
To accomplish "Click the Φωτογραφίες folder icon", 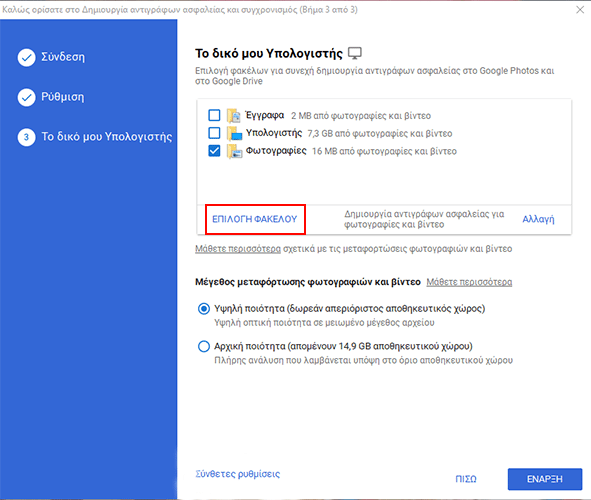I will (234, 151).
